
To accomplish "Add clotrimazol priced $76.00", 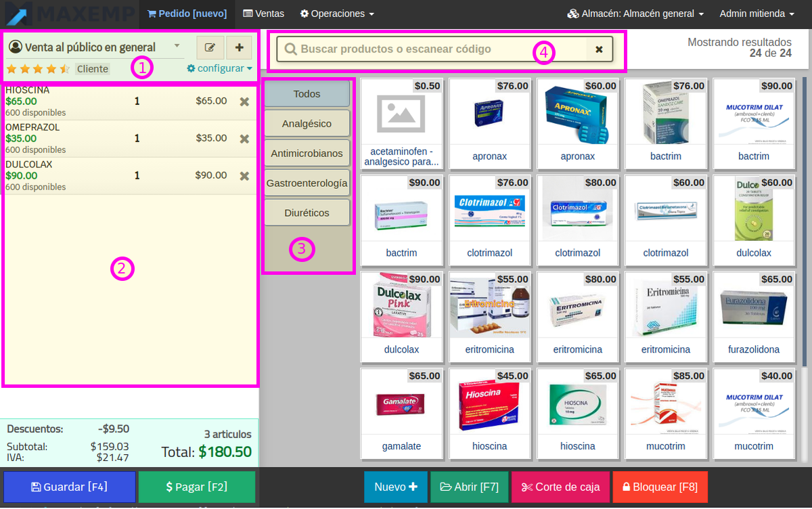I will pyautogui.click(x=490, y=221).
